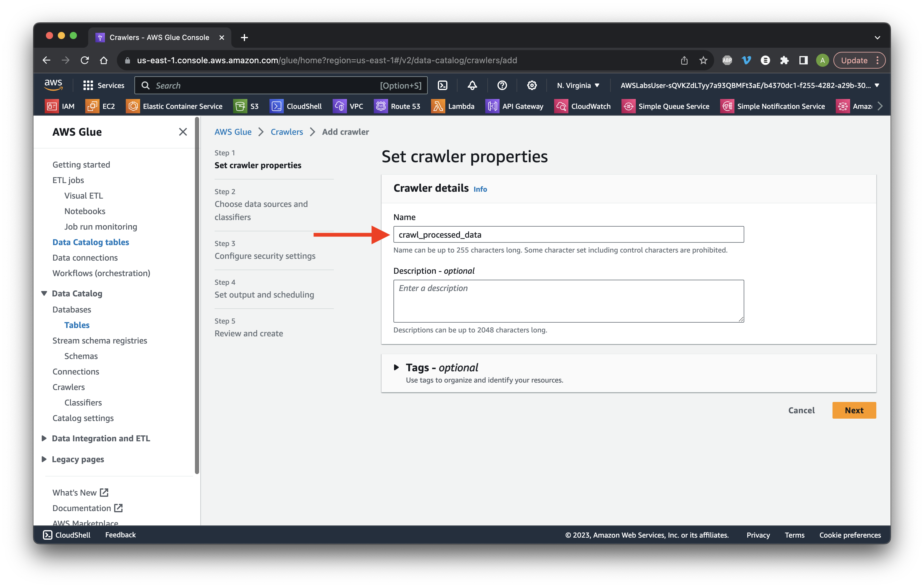This screenshot has height=588, width=924.
Task: Open ETL jobs in sidebar
Action: pos(68,180)
